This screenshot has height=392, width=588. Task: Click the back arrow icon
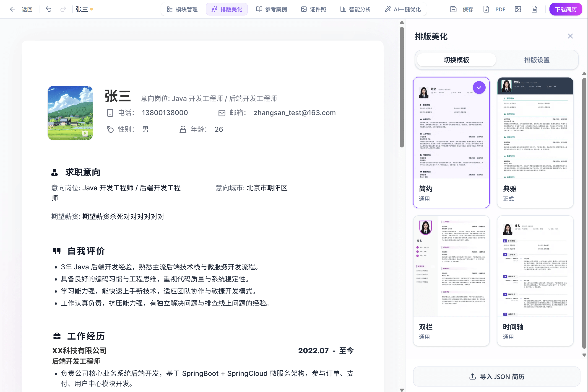click(x=12, y=9)
